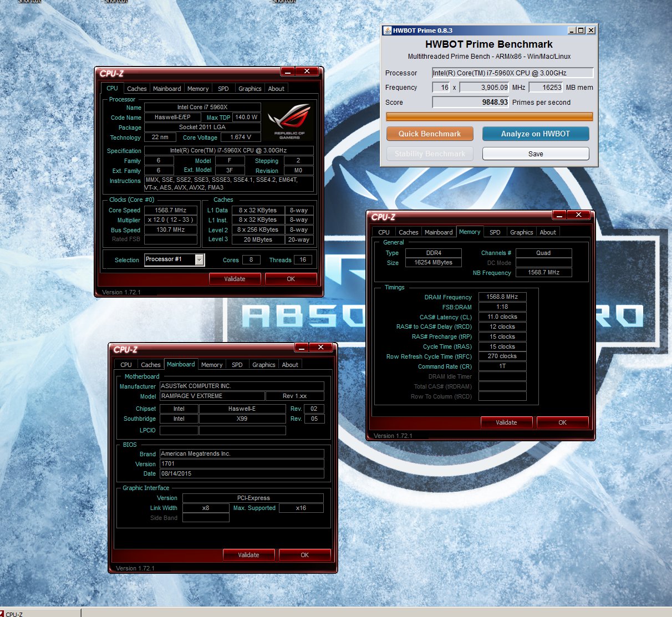Click the BIOS date "08/14/2015"

pos(242,473)
